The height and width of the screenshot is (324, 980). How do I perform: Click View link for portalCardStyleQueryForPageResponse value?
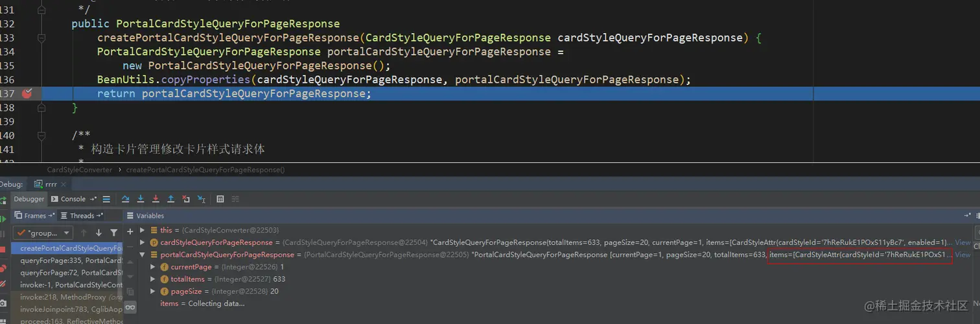[x=962, y=255]
